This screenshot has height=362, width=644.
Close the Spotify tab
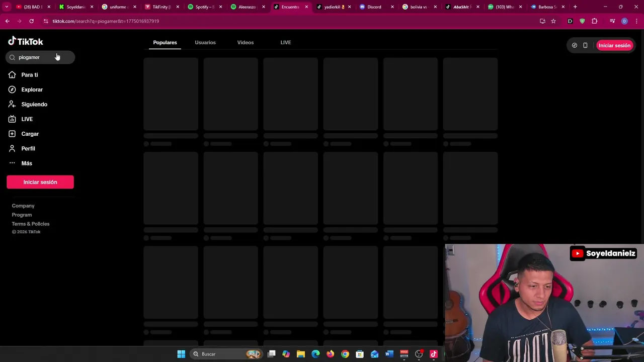coord(220,7)
